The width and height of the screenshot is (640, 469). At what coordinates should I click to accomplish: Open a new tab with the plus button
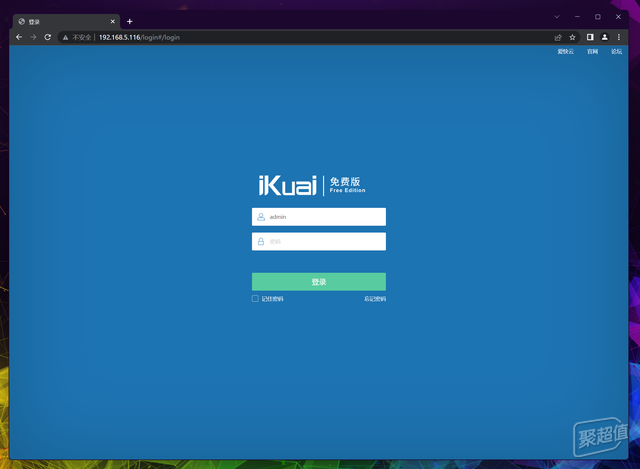click(x=129, y=21)
